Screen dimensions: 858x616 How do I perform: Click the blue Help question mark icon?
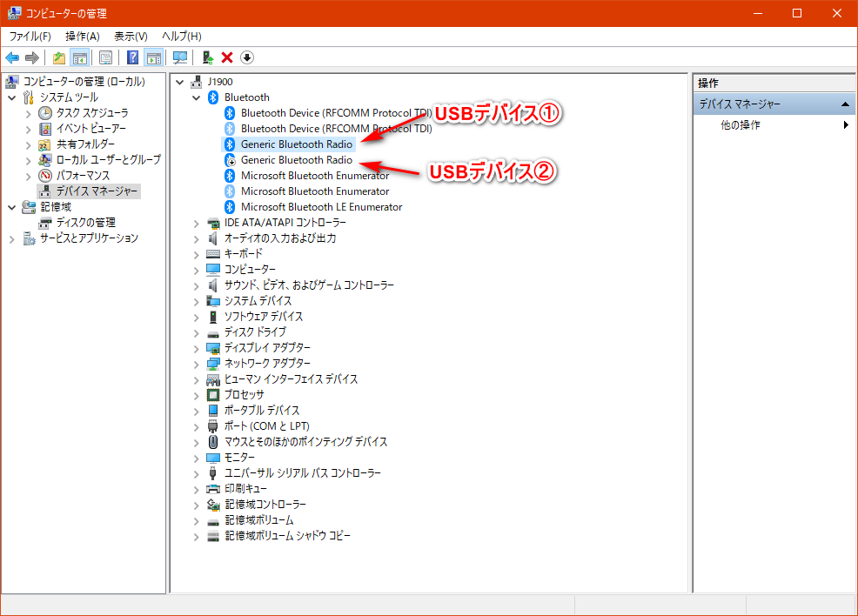pyautogui.click(x=132, y=57)
